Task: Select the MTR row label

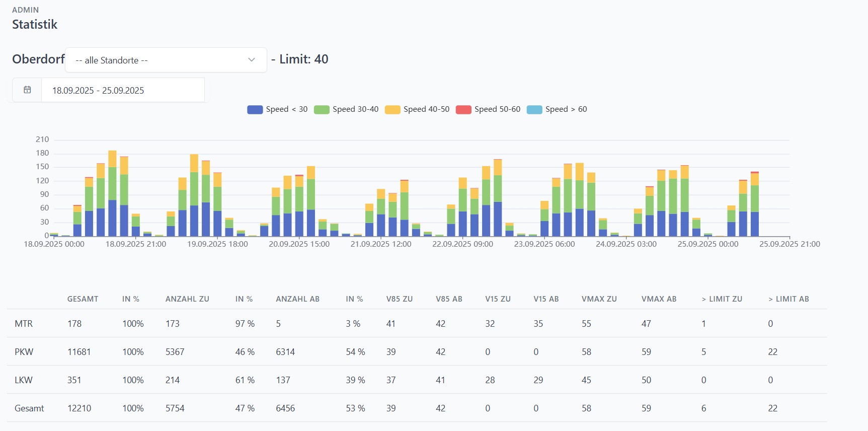Action: point(24,324)
